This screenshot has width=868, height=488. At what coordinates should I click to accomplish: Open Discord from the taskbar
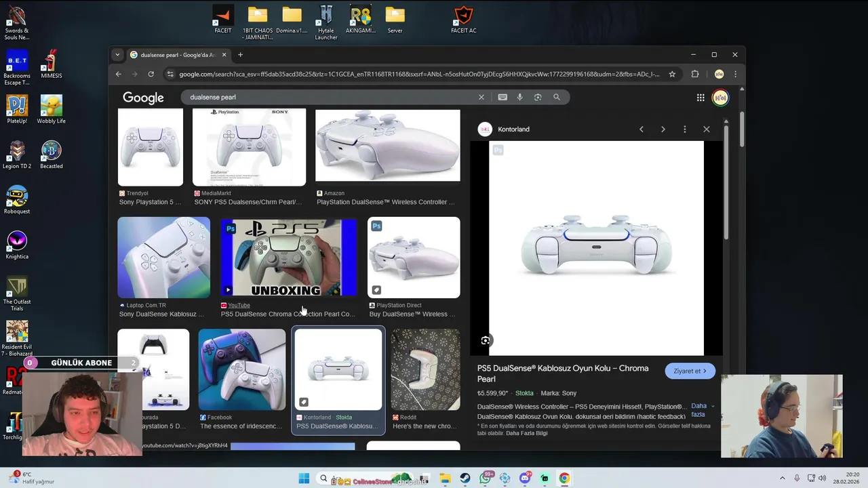tap(525, 479)
